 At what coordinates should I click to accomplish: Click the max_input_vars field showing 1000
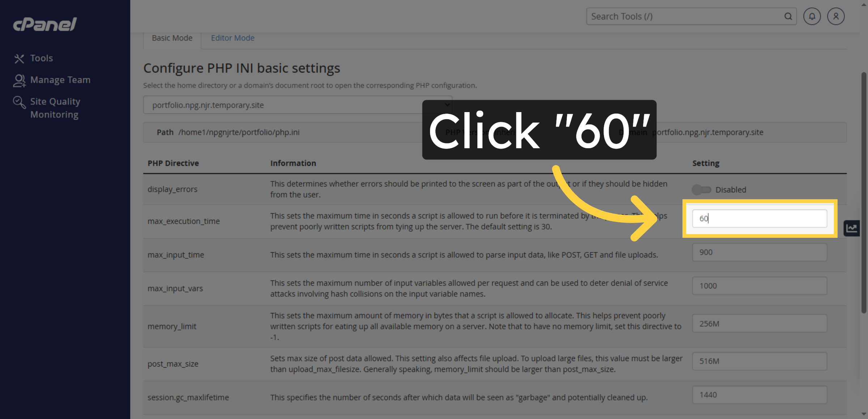[x=759, y=286]
